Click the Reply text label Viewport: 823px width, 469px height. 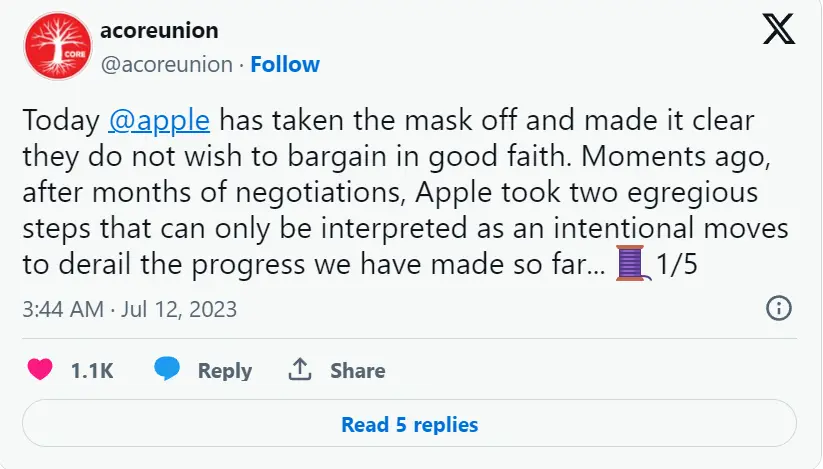pos(225,370)
